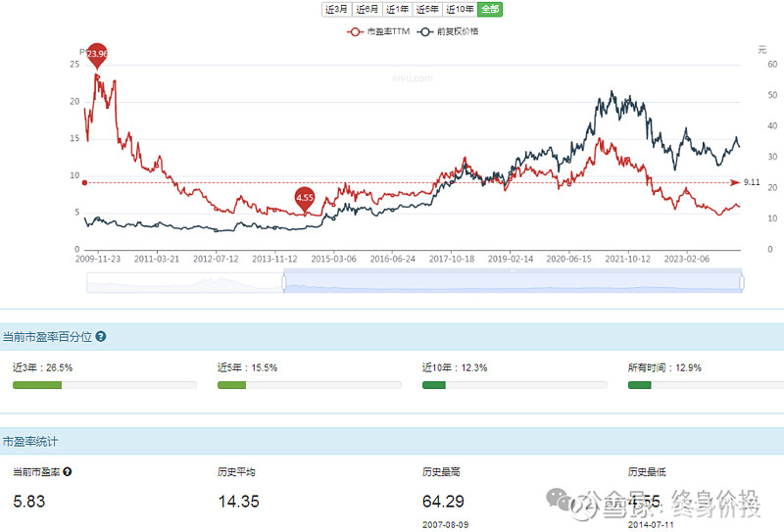784x532 pixels.
Task: Click the 9.11 average line arrow
Action: click(x=736, y=182)
